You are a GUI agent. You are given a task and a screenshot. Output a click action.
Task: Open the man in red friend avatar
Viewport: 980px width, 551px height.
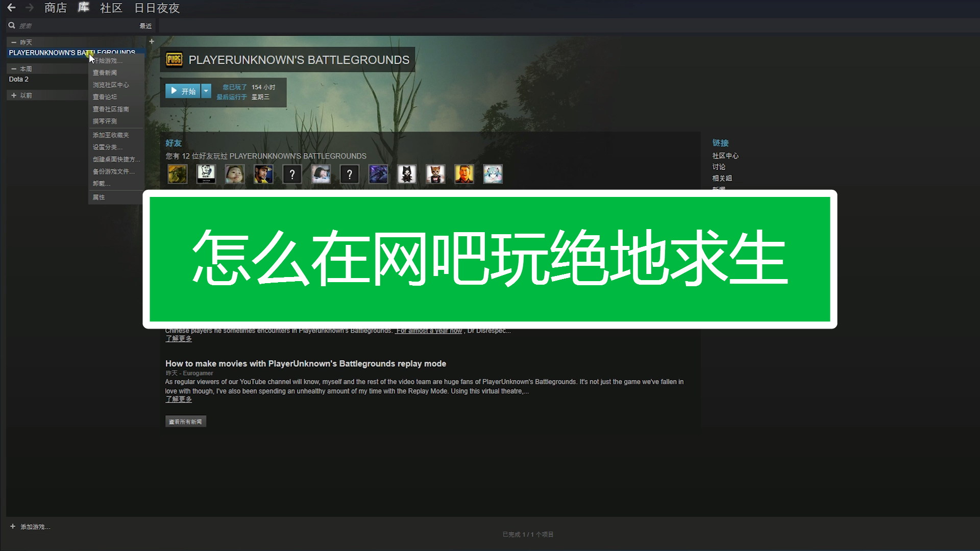point(464,174)
